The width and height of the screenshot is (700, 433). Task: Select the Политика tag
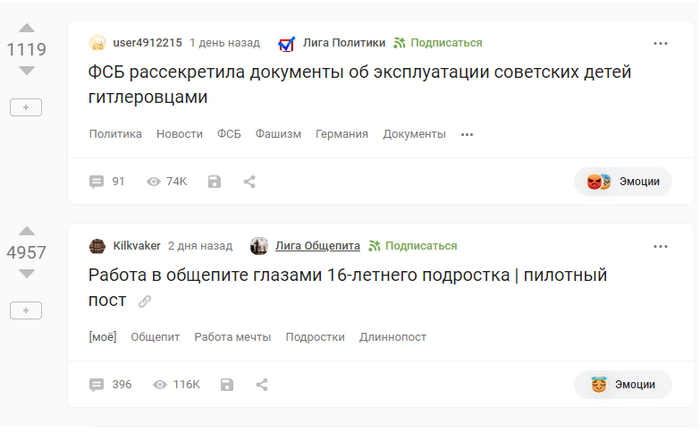(115, 134)
